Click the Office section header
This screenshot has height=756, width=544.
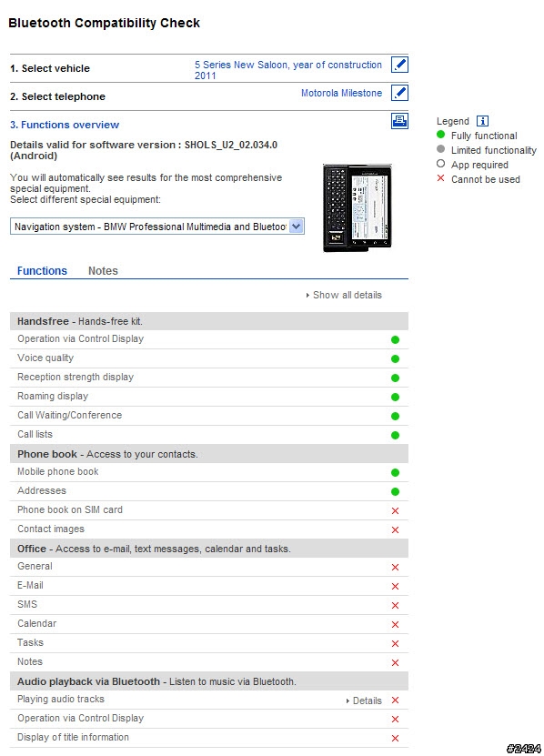209,549
